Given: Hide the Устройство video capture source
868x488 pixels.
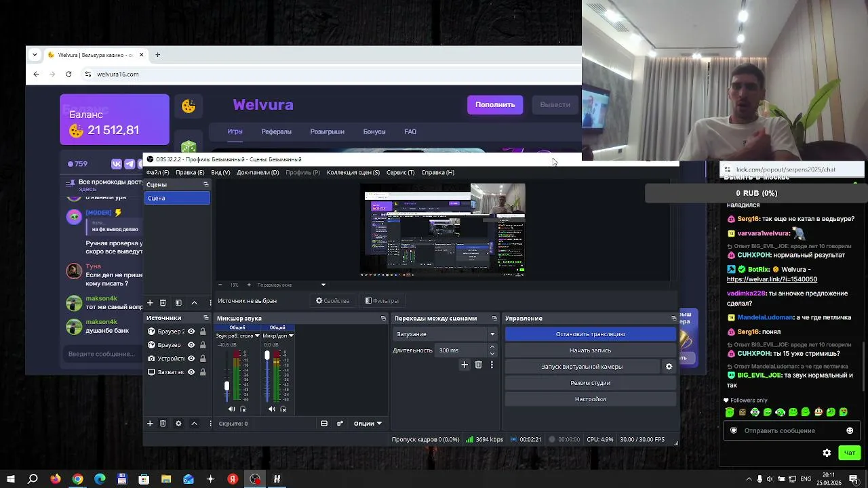Looking at the screenshot, I should point(191,359).
